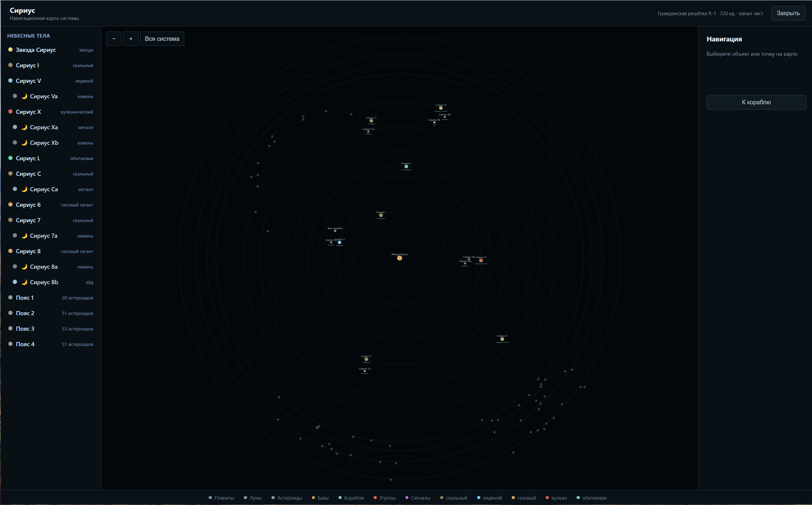Click 'Астероиды' legend entry

(x=287, y=498)
